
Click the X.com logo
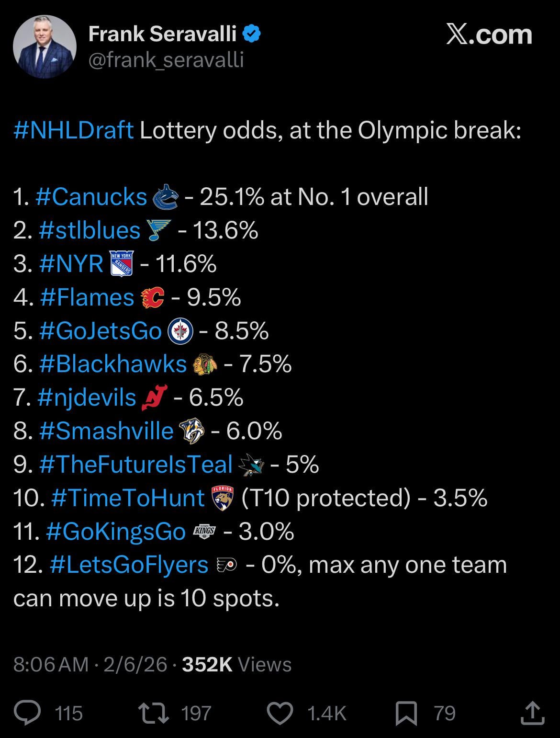489,35
